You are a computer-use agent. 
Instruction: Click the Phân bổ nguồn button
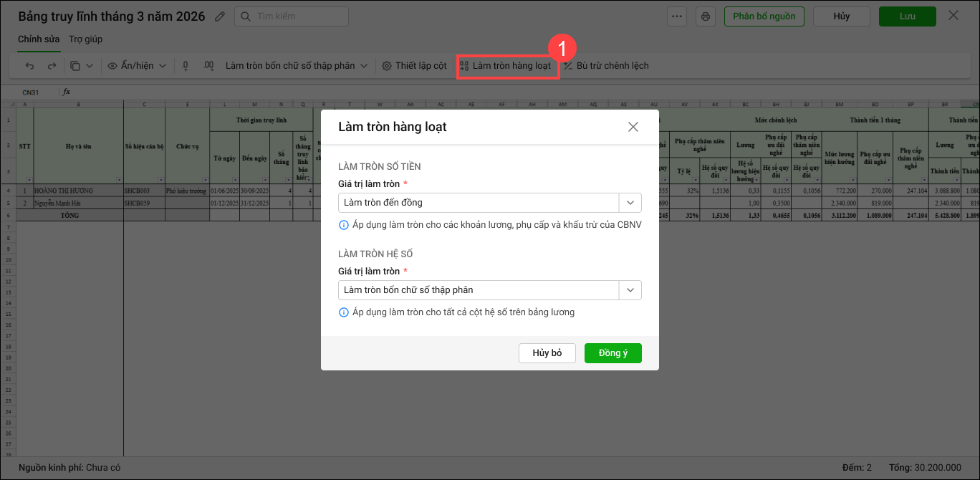coord(764,16)
